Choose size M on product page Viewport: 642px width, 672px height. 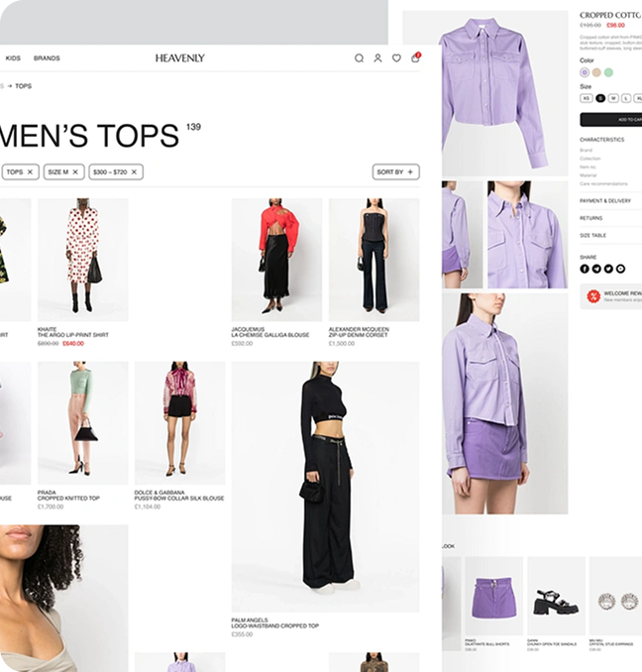tap(613, 98)
